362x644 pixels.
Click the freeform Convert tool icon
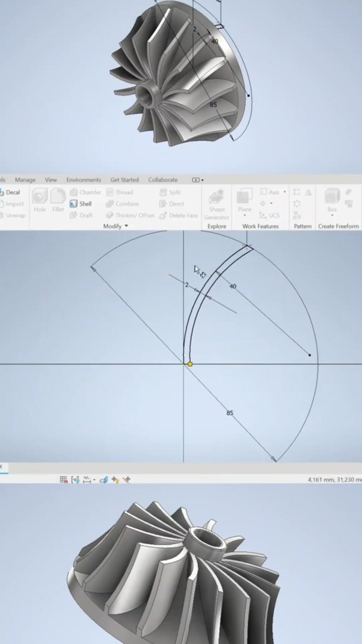[349, 204]
